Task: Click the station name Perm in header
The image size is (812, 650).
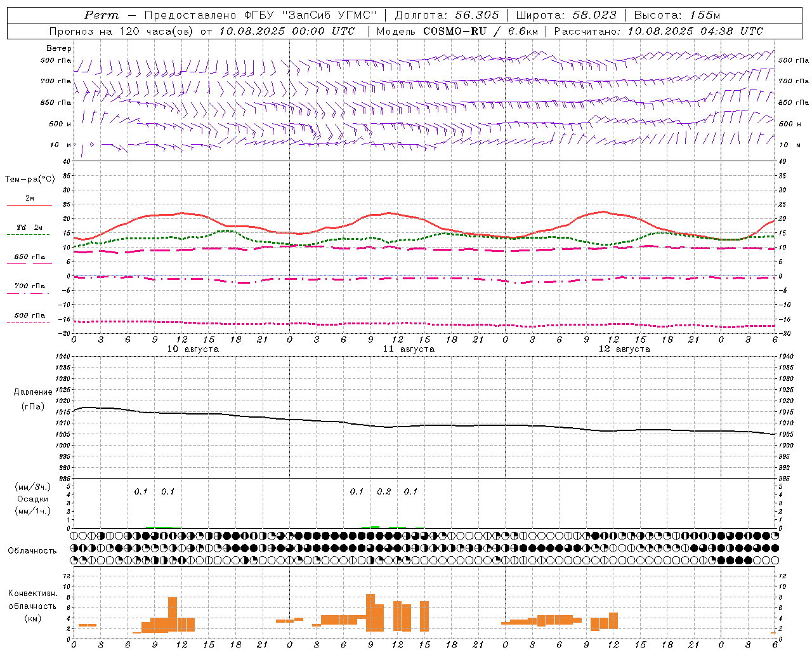Action: 101,15
